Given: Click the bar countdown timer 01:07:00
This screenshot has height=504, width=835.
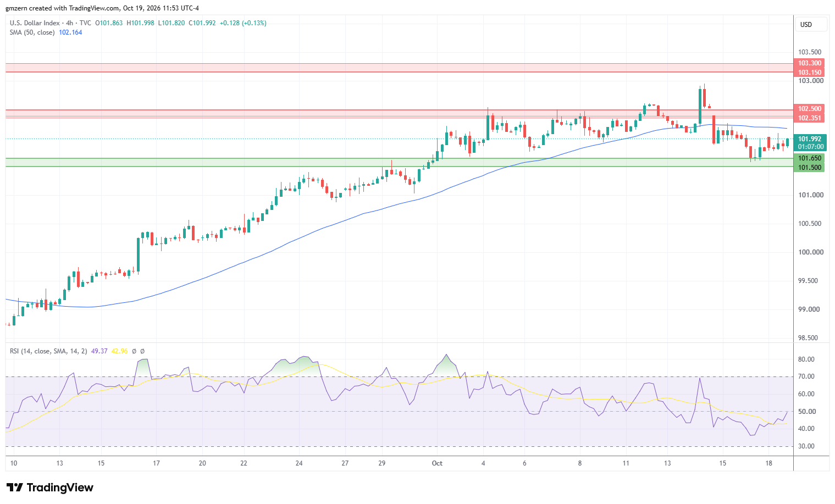Looking at the screenshot, I should (811, 147).
